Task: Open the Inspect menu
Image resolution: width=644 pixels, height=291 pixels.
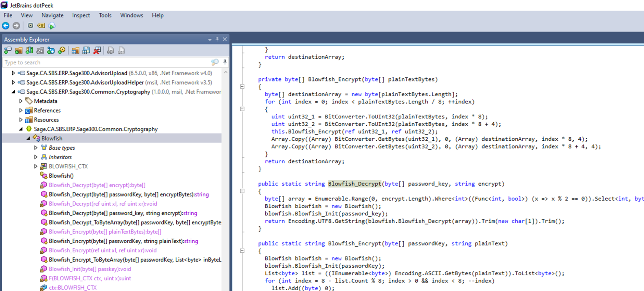Action: [81, 15]
